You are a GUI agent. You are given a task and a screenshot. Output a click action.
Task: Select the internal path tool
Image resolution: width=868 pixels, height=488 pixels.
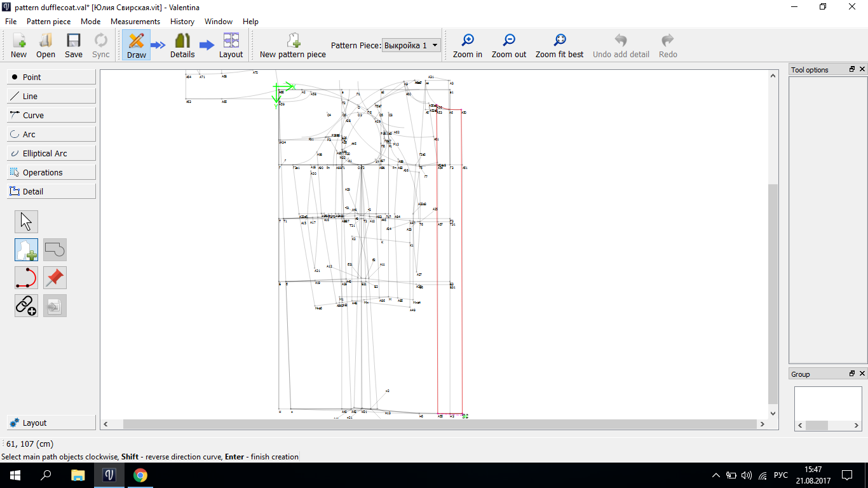[26, 278]
